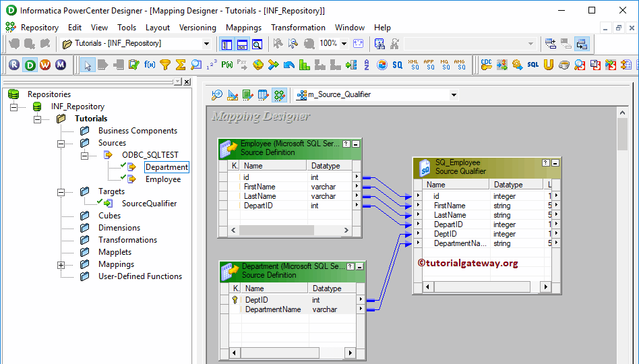Image resolution: width=639 pixels, height=364 pixels.
Task: Select the Filter transformation funnel icon
Action: click(x=165, y=65)
